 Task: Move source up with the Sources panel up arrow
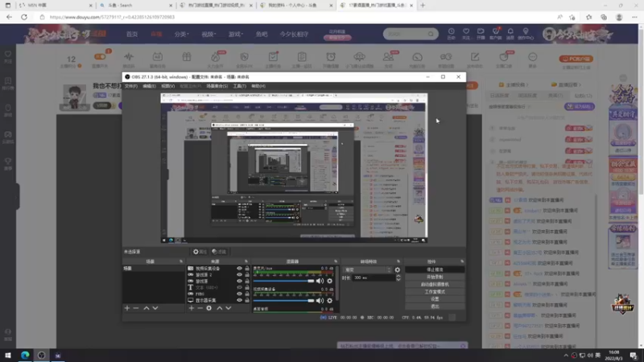coord(219,308)
